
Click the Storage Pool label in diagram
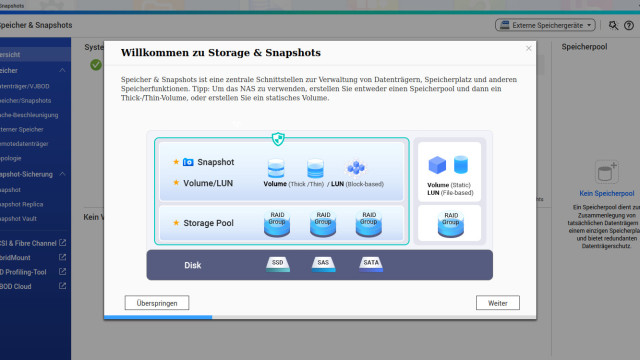point(209,223)
